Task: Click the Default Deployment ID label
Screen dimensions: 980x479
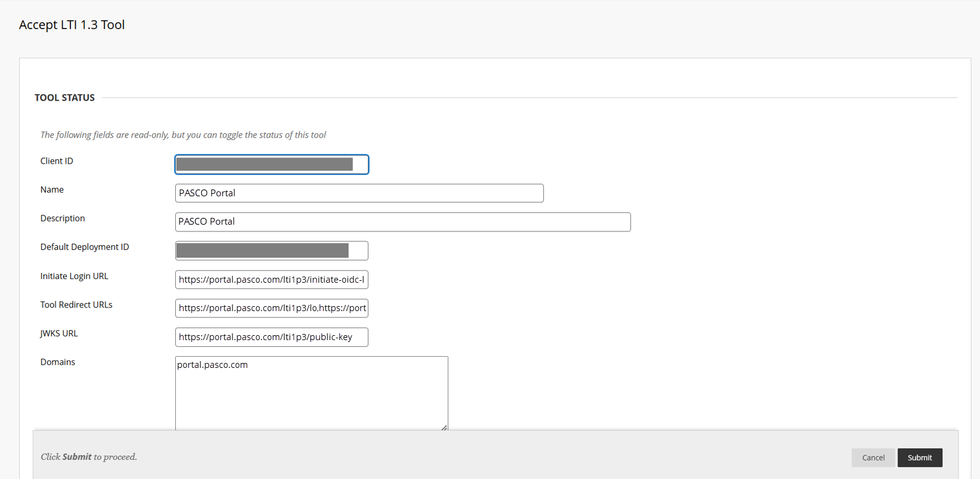Action: pyautogui.click(x=84, y=247)
